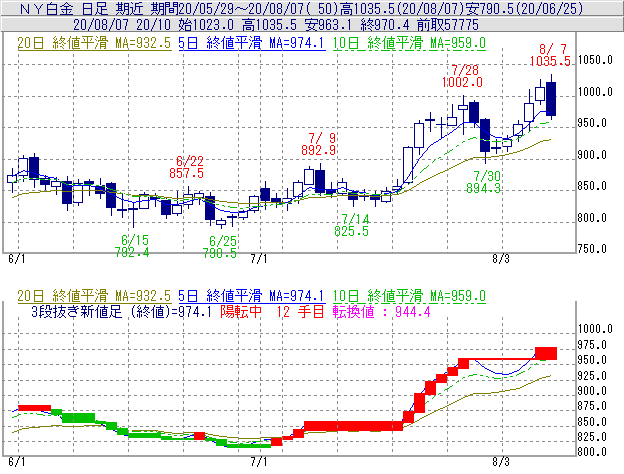
Task: Click the 1050.0 price axis label
Action: click(x=595, y=60)
